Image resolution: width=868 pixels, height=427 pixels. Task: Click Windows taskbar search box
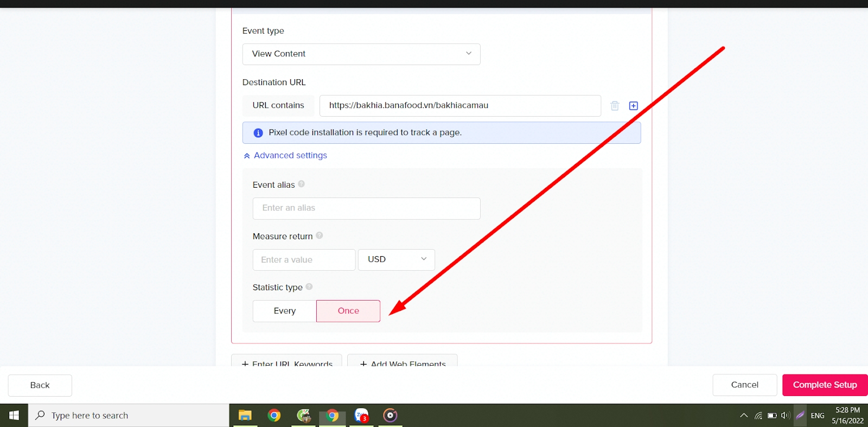(129, 416)
